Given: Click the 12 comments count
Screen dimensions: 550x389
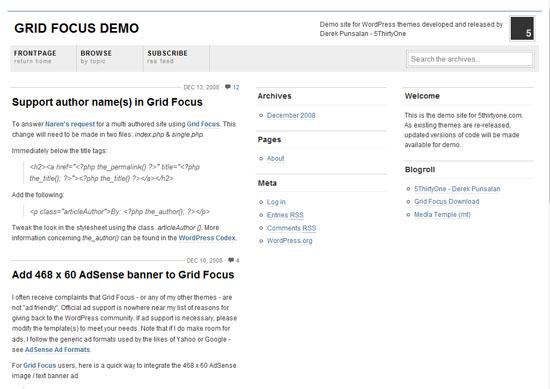Looking at the screenshot, I should 236,87.
